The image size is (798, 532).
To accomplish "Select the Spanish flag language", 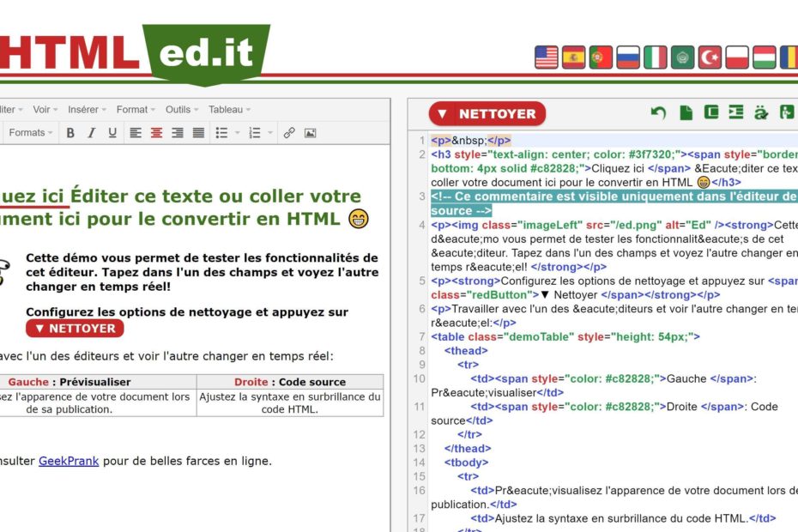I will (x=573, y=57).
